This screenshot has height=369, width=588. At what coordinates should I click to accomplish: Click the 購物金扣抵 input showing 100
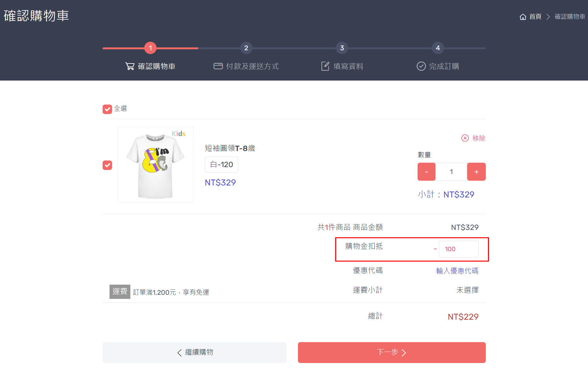coord(459,249)
